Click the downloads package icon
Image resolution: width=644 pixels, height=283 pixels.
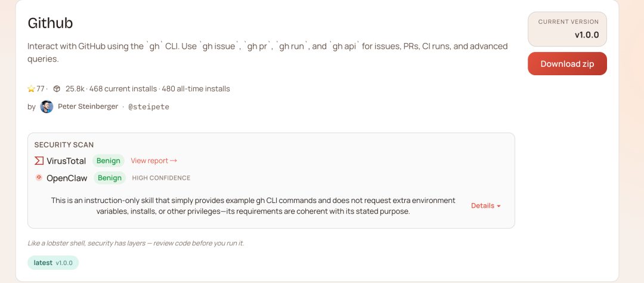(57, 89)
